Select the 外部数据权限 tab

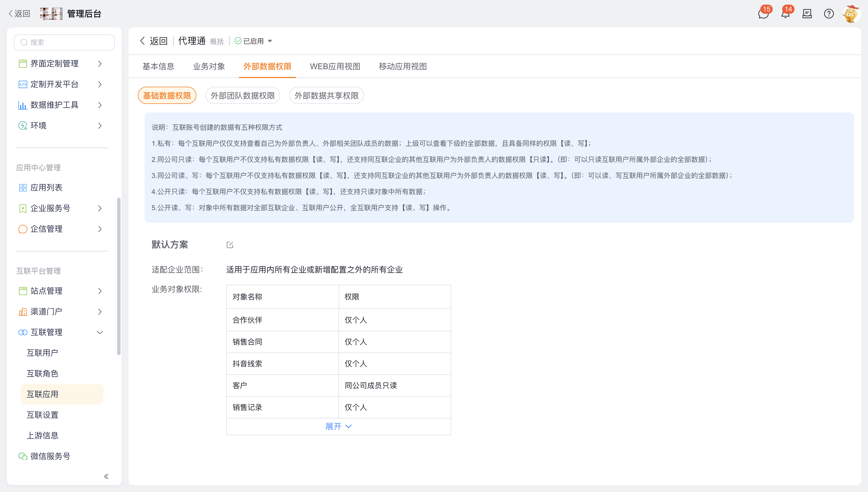[267, 67]
